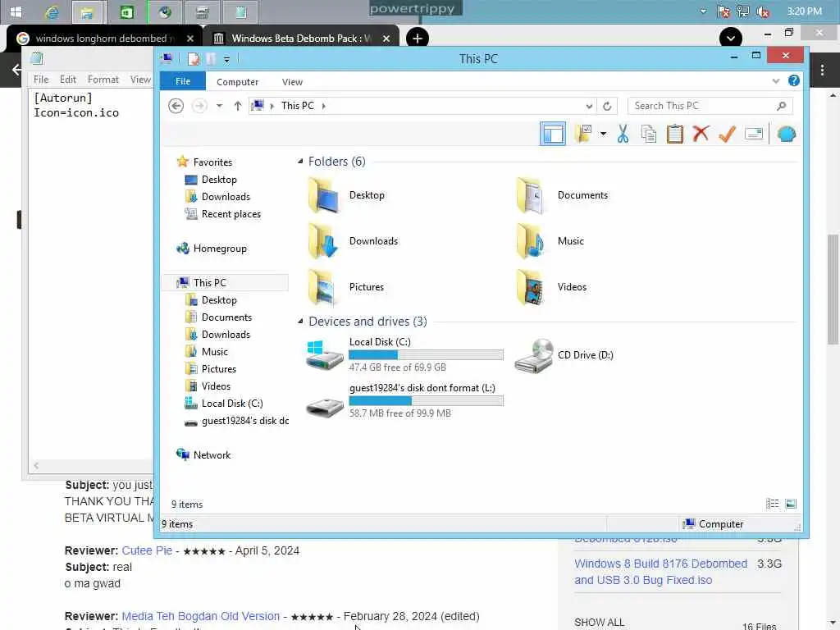Click the Refresh button in address bar

(x=606, y=106)
